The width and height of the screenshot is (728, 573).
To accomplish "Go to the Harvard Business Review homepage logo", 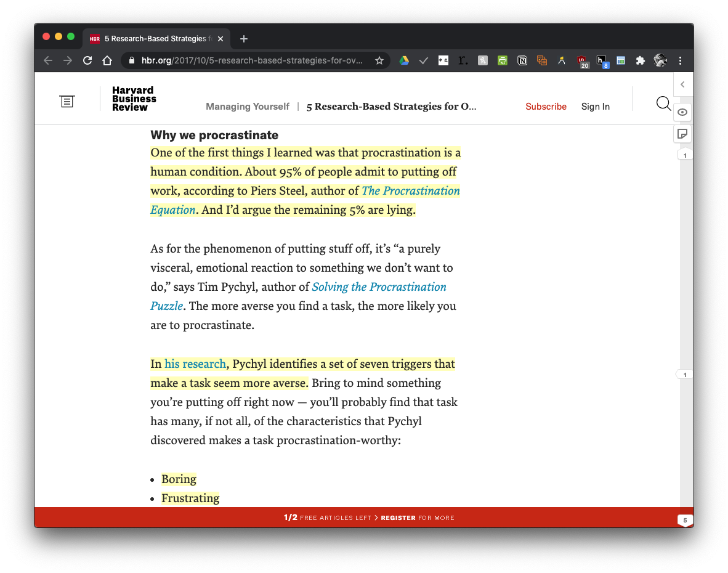I will [134, 99].
